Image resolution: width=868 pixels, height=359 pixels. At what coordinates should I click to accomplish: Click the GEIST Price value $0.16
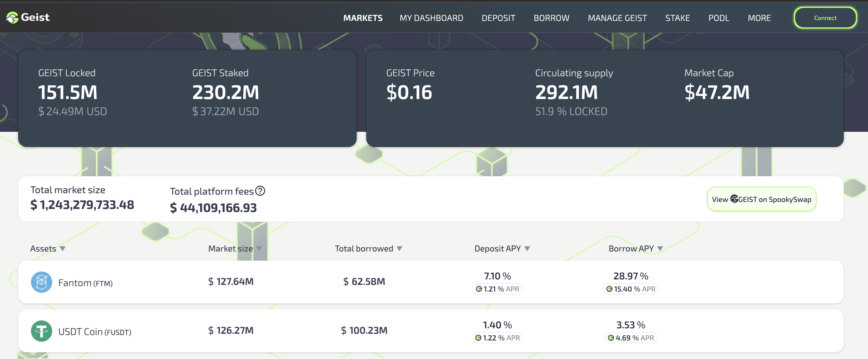(409, 92)
